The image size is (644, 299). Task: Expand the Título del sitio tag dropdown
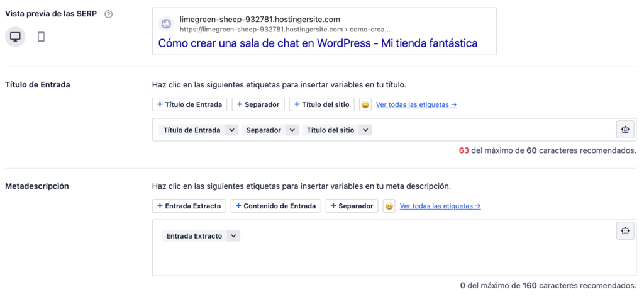[x=365, y=130]
